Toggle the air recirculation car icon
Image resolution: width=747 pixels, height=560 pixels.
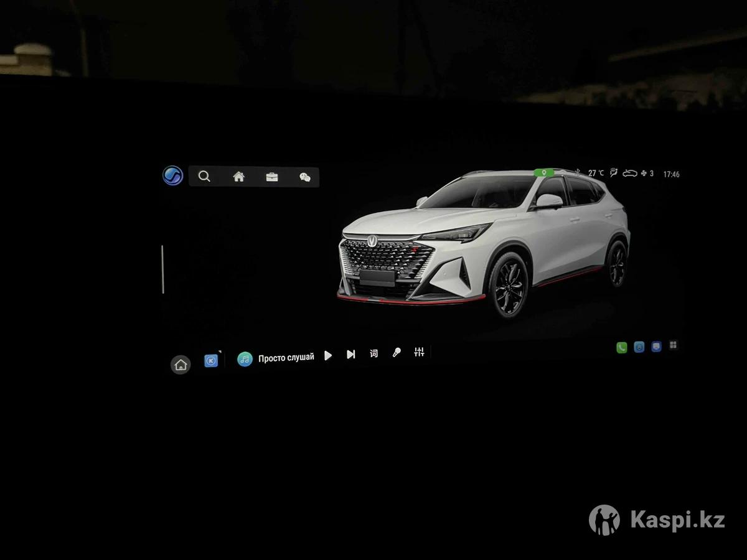tap(631, 174)
